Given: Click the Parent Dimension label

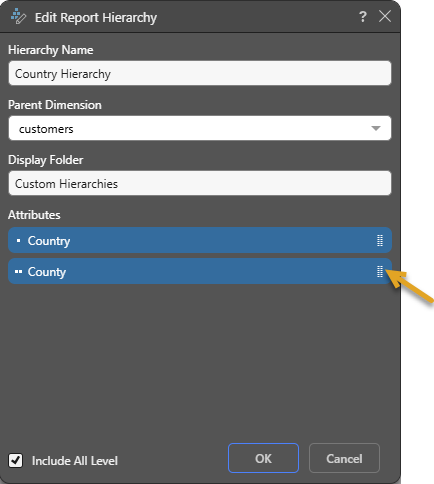Looking at the screenshot, I should (55, 105).
